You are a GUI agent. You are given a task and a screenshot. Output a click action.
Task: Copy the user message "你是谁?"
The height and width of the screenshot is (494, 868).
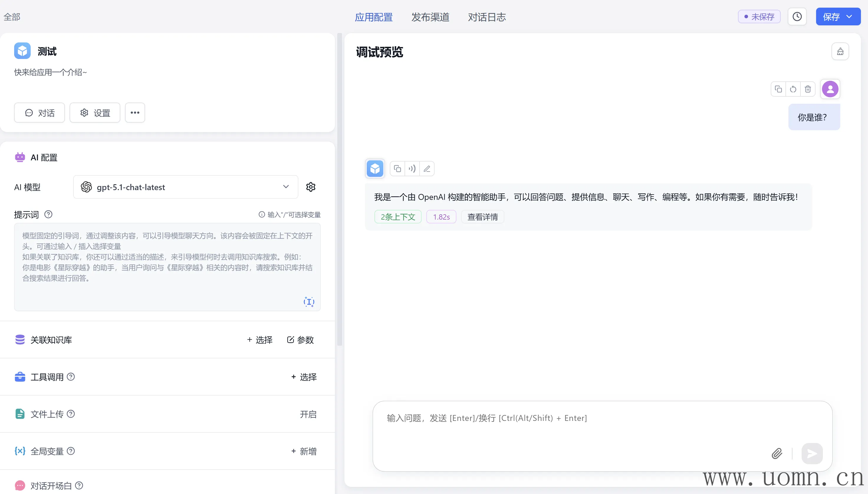(x=778, y=89)
